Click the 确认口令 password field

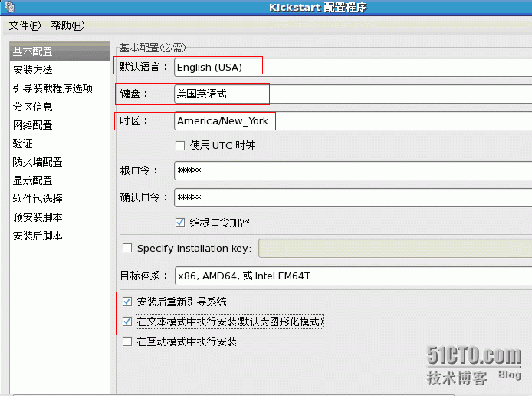(353, 198)
